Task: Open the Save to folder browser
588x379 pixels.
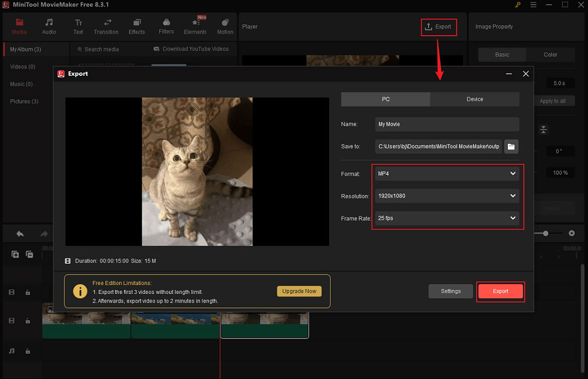Action: 511,146
